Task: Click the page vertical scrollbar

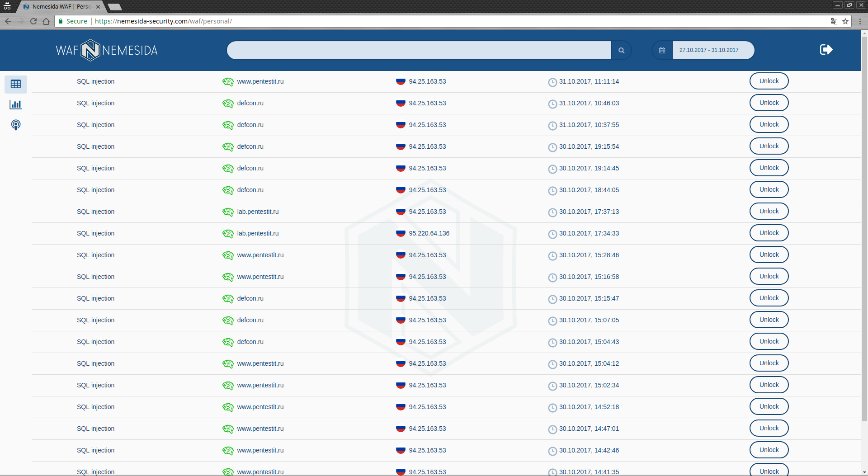Action: click(864, 229)
